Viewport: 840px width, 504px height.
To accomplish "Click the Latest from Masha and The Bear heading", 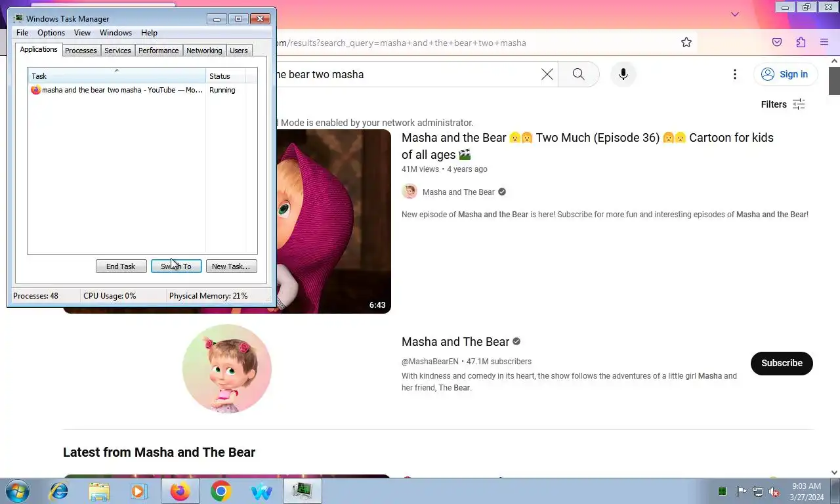I will (159, 452).
